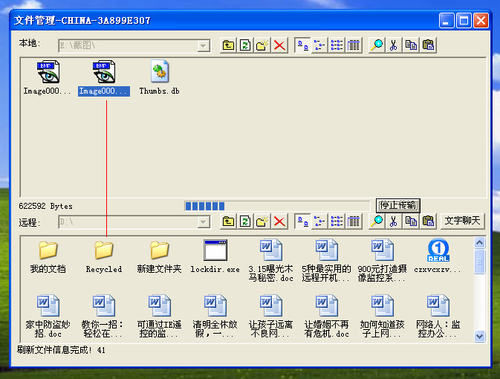Switch remote pane to list view
Screen dimensions: 500x379
click(337, 221)
